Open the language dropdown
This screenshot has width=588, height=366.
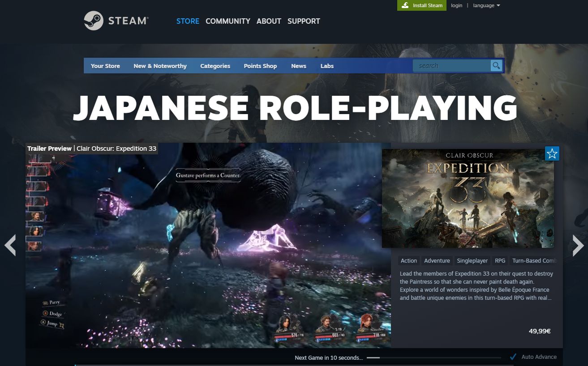[x=486, y=5]
